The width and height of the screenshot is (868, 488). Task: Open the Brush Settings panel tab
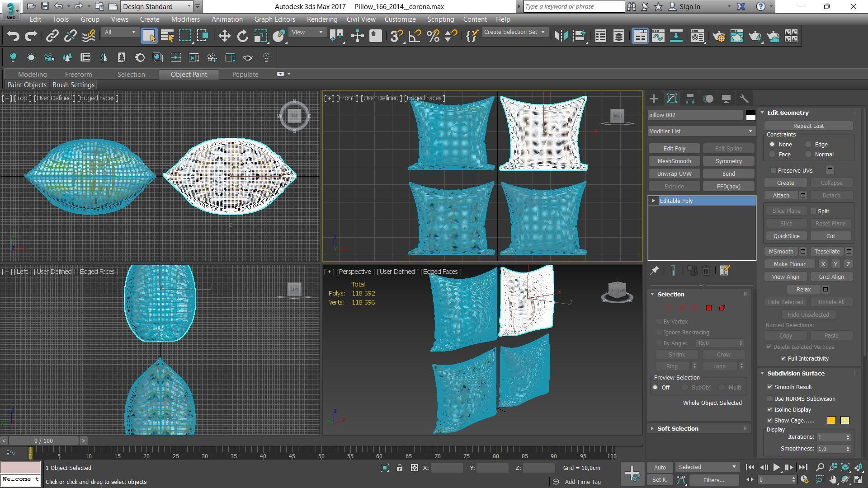tap(73, 85)
